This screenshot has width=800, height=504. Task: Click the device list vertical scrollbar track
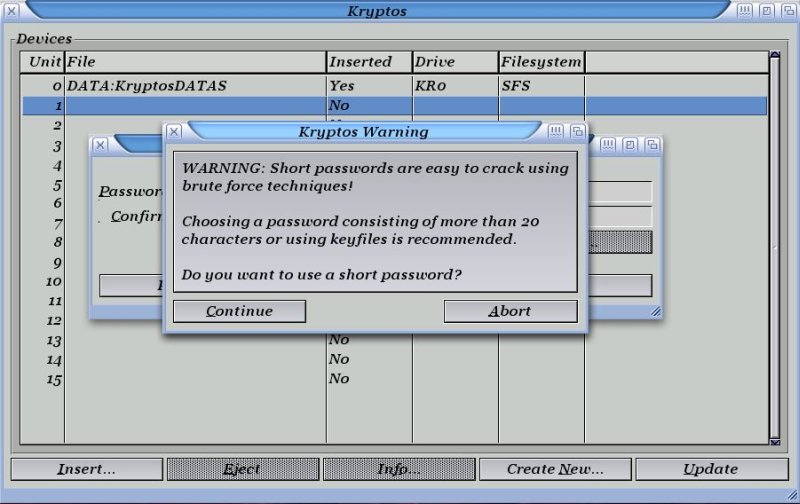(775, 248)
